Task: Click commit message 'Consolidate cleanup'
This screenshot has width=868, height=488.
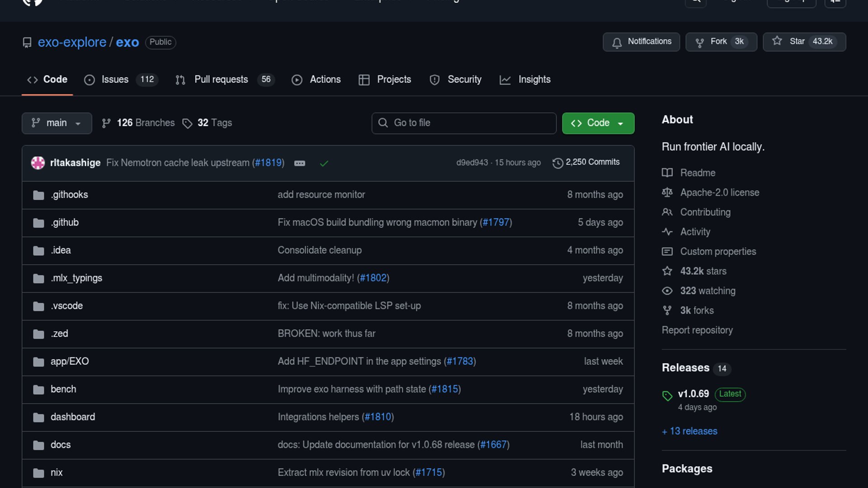Action: (320, 250)
